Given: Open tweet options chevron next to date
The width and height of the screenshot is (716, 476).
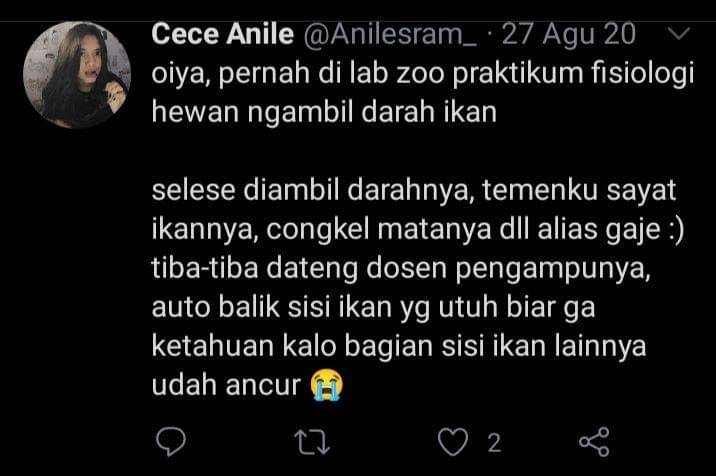Looking at the screenshot, I should (679, 33).
